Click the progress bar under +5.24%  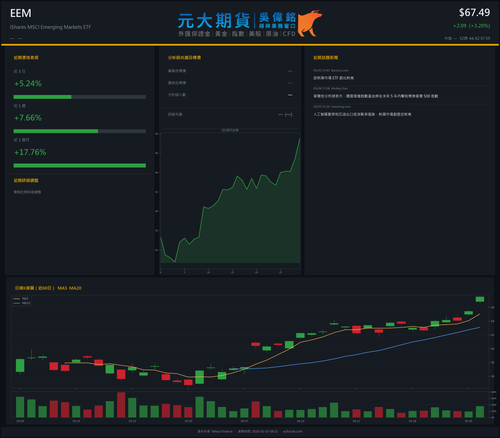[80, 97]
